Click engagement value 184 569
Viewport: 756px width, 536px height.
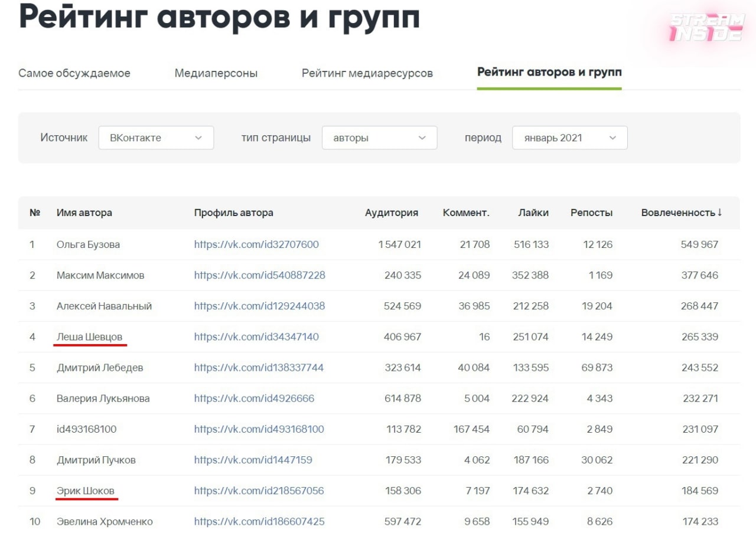click(x=700, y=491)
